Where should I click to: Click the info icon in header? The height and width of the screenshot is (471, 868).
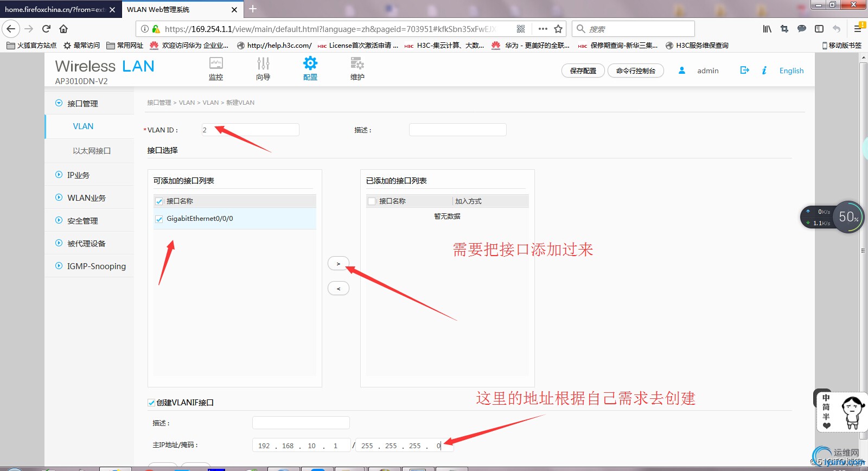764,70
